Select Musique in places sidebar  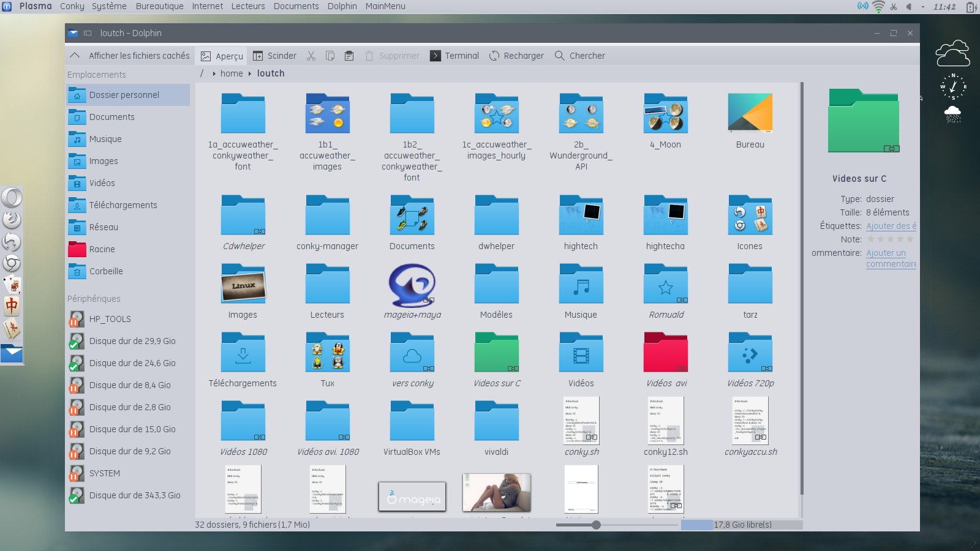pos(128,139)
